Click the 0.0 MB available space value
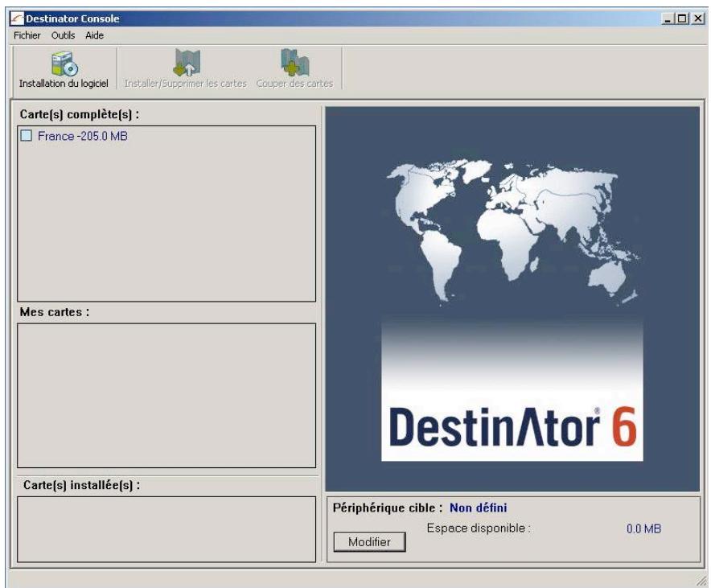This screenshot has height=588, width=711. 643,528
